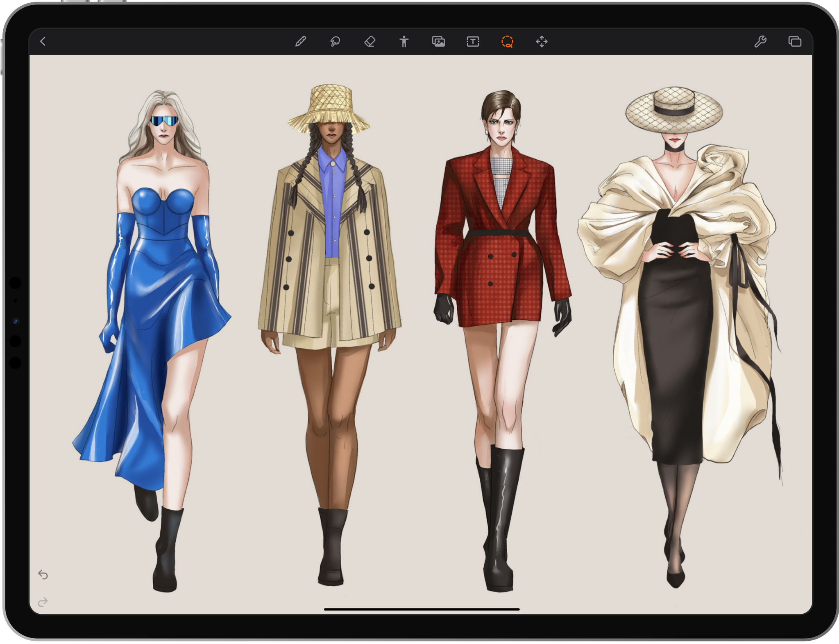839x644 pixels.
Task: Redo the reverted action
Action: coord(43,601)
